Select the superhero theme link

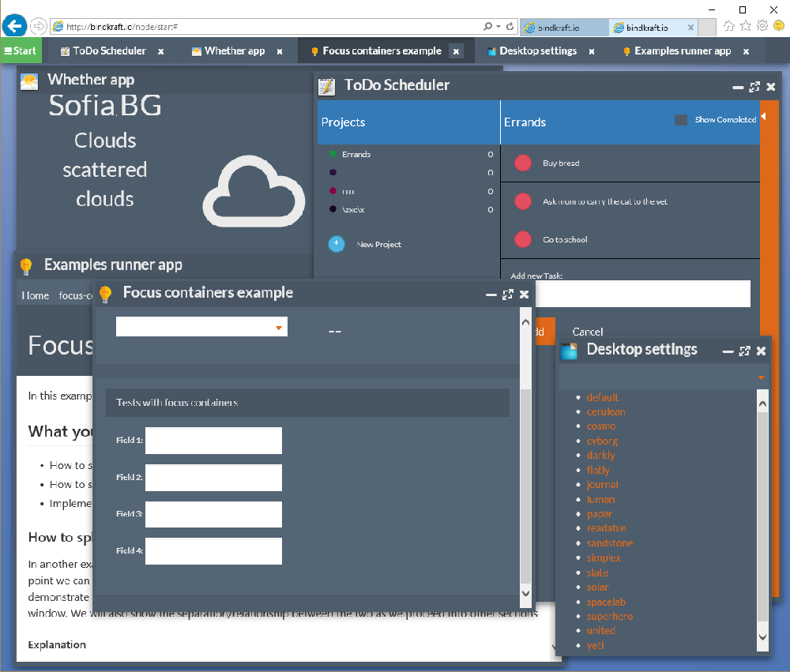[610, 616]
